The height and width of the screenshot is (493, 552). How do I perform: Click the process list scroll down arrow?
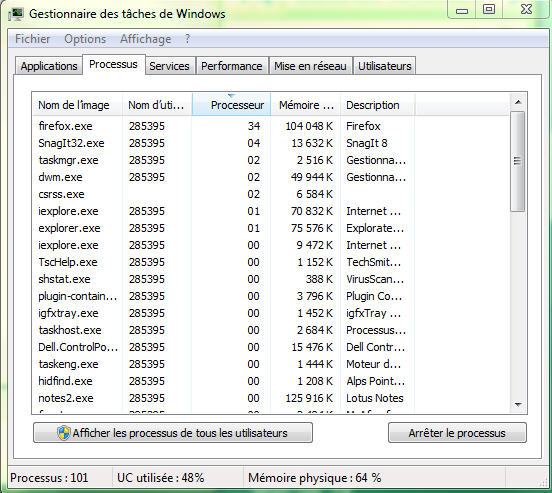click(518, 404)
